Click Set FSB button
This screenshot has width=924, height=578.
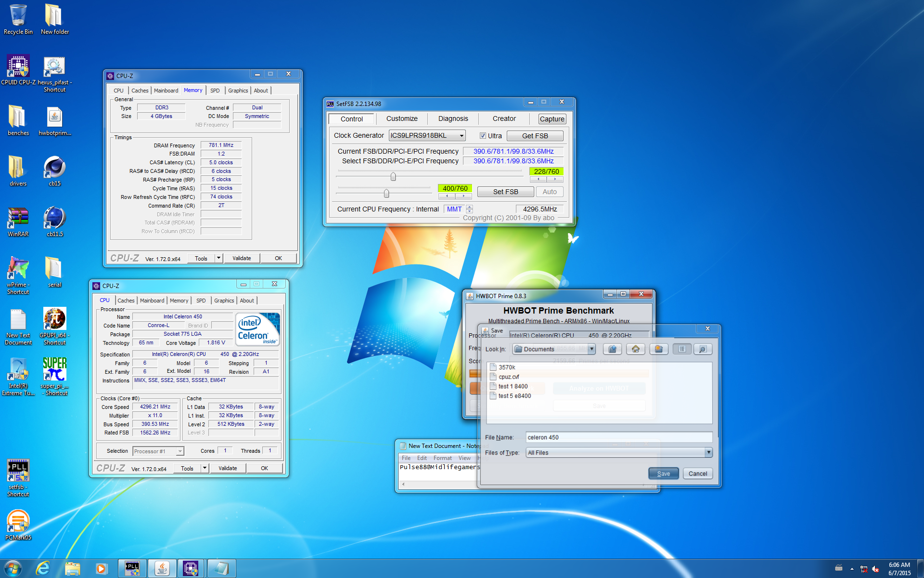coord(505,192)
